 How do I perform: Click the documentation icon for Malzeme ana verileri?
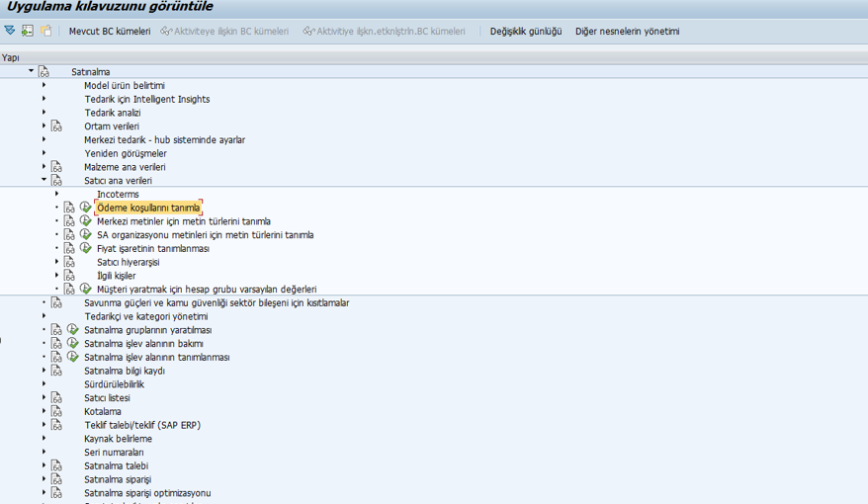tap(56, 167)
